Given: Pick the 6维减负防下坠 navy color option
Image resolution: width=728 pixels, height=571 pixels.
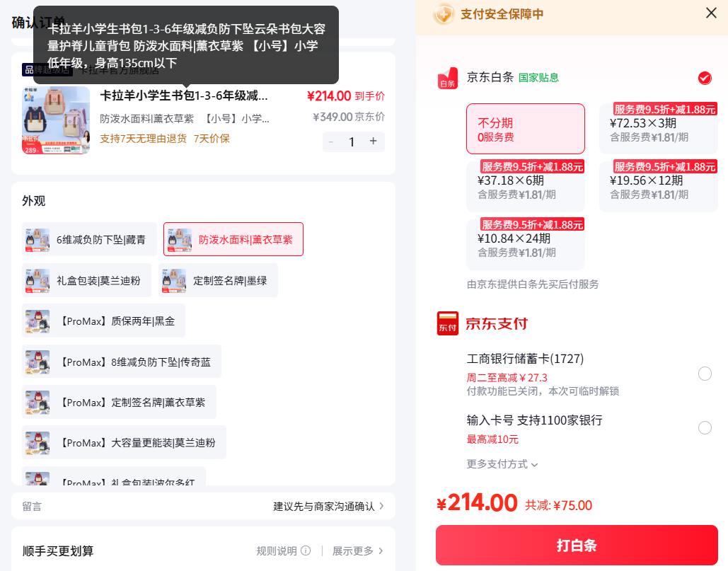Looking at the screenshot, I should (x=89, y=240).
